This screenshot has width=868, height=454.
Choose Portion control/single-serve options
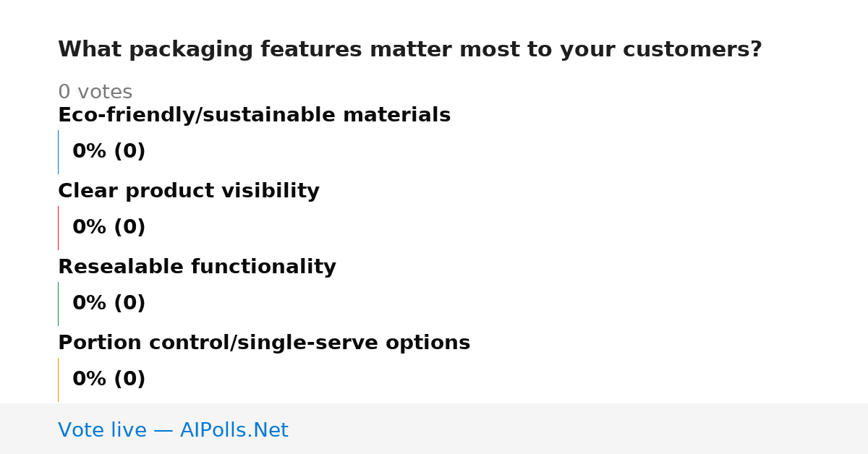(x=264, y=343)
